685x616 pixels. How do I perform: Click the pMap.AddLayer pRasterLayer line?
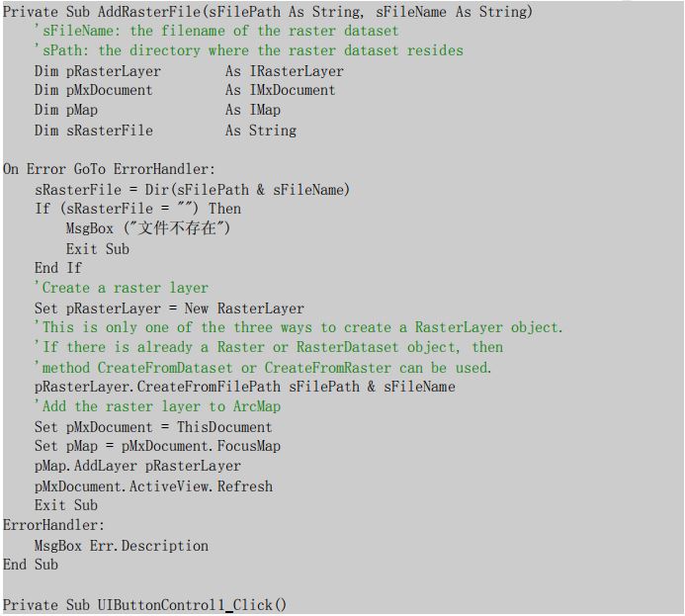pos(137,466)
